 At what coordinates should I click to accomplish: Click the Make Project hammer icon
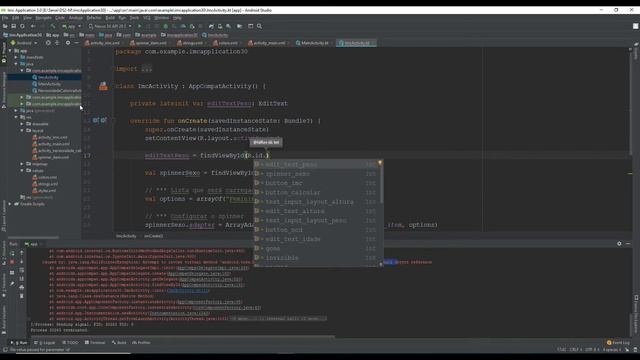[x=53, y=26]
